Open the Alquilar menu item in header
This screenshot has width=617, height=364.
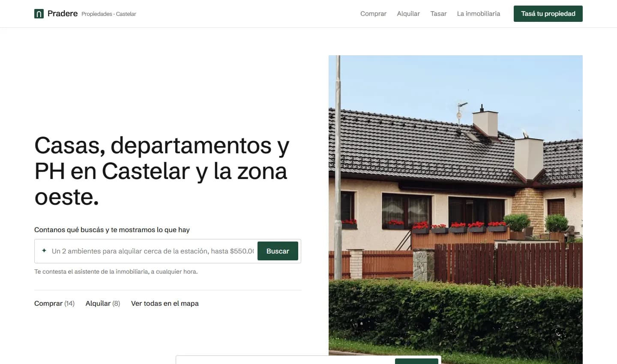[408, 14]
